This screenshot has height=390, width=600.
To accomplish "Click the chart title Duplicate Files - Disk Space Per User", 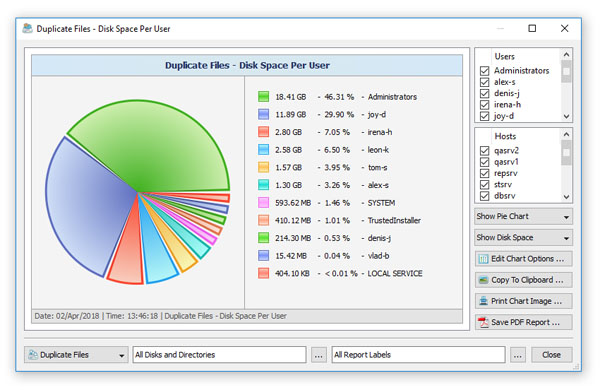I will click(x=247, y=65).
